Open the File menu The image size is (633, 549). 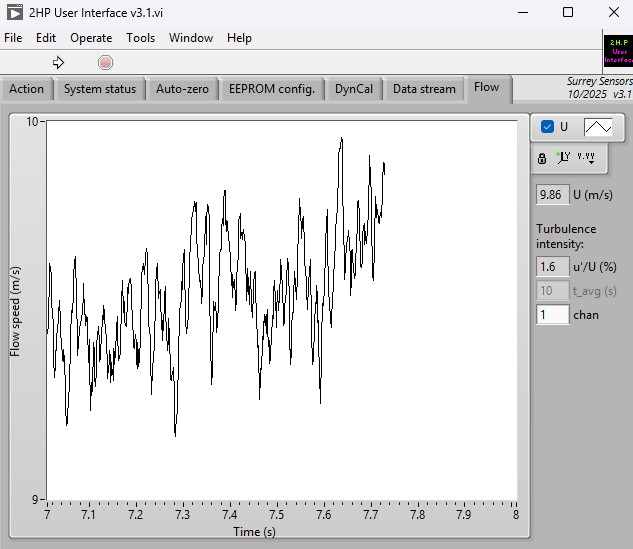(x=13, y=38)
